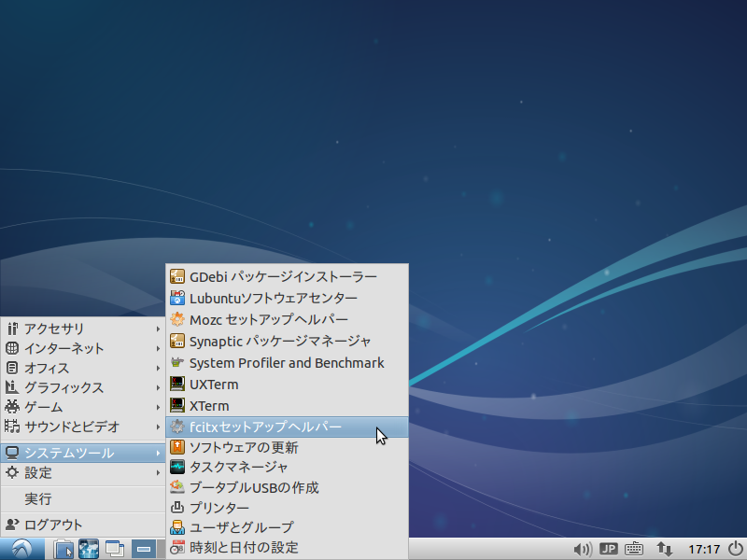The image size is (747, 560).
Task: Click the keyboard layout tray icon
Action: 634,550
